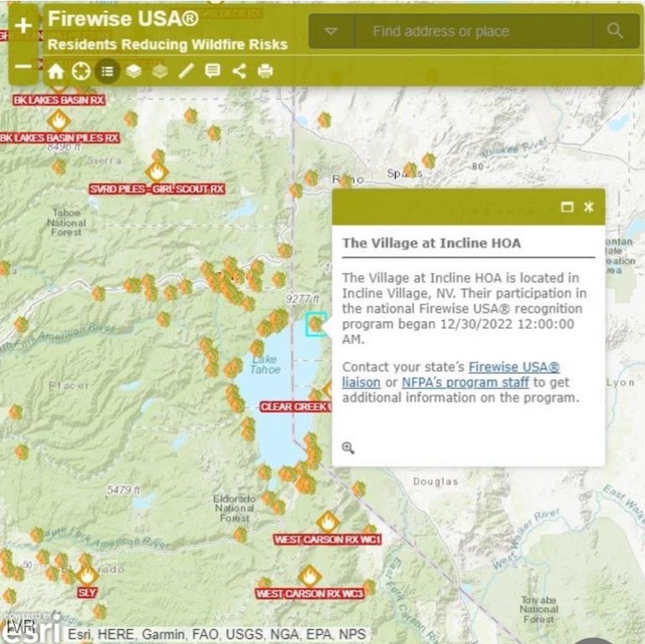Zoom in with the plus button

tap(23, 27)
